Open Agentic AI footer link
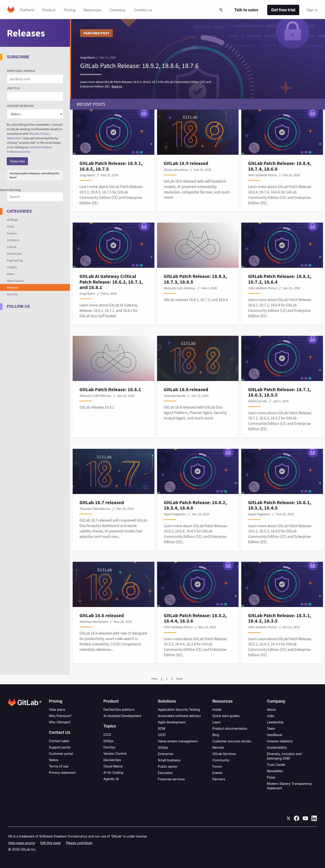 click(x=111, y=779)
